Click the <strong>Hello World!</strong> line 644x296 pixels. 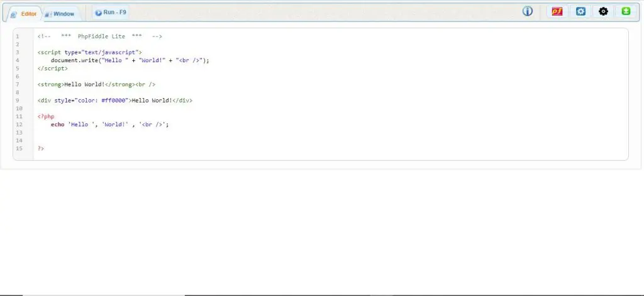[x=96, y=84]
